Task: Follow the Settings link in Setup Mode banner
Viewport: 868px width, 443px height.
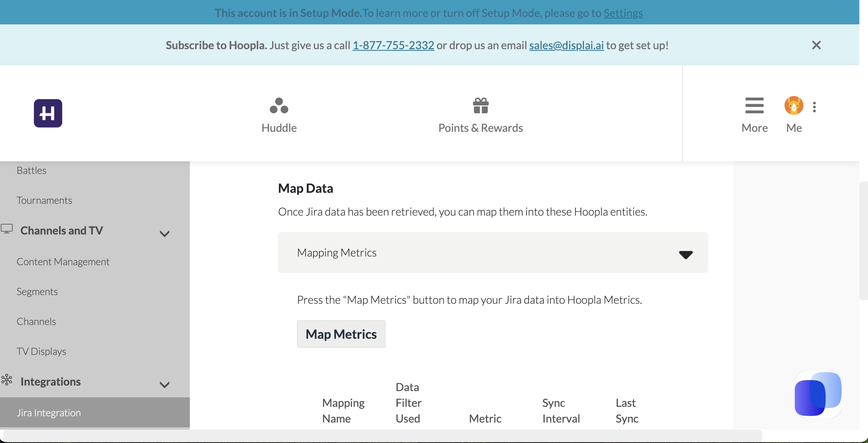Action: 623,13
